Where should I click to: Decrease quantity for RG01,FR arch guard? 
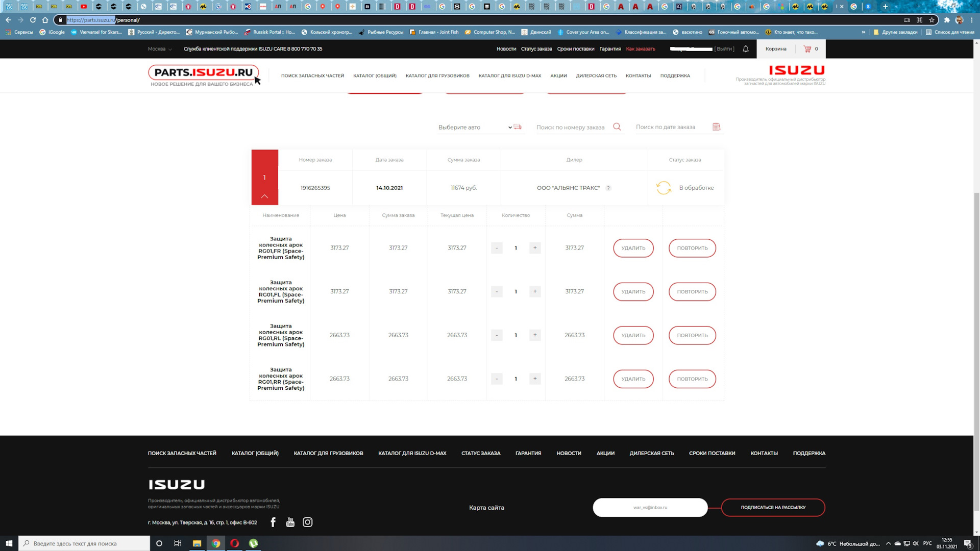coord(497,248)
